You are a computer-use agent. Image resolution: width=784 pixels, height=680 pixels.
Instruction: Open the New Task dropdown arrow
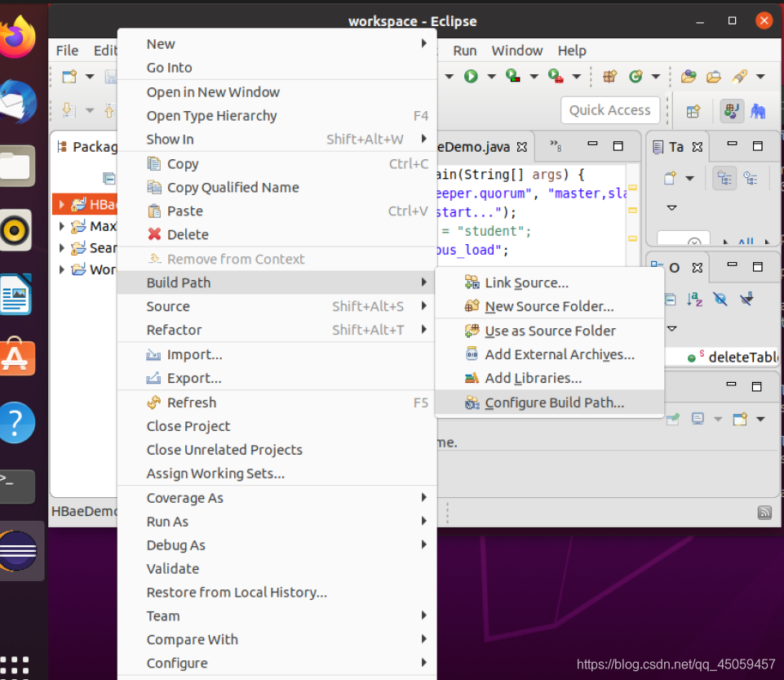coord(689,178)
